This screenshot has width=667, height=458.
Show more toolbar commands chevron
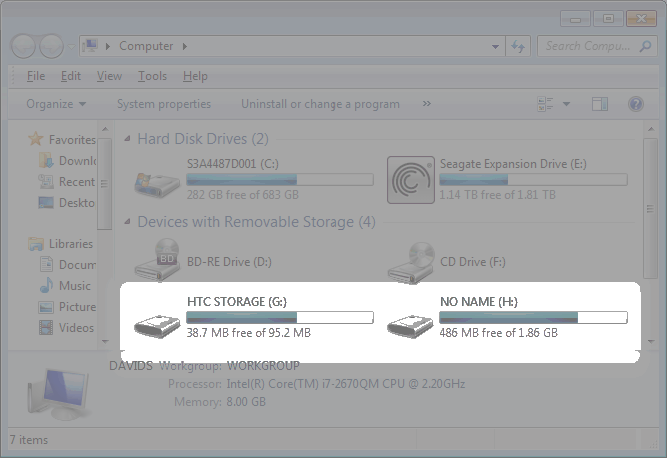point(427,104)
